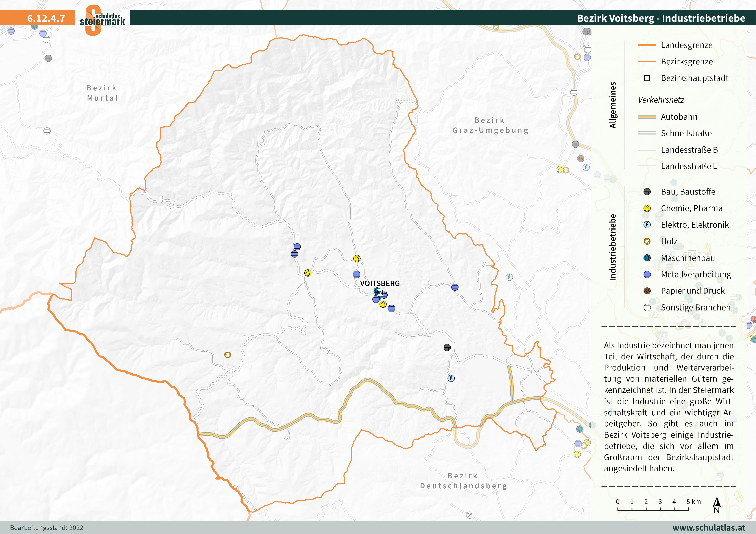Click the Bezirk Graz-Umgebung map label
The height and width of the screenshot is (534, 756).
pyautogui.click(x=490, y=125)
